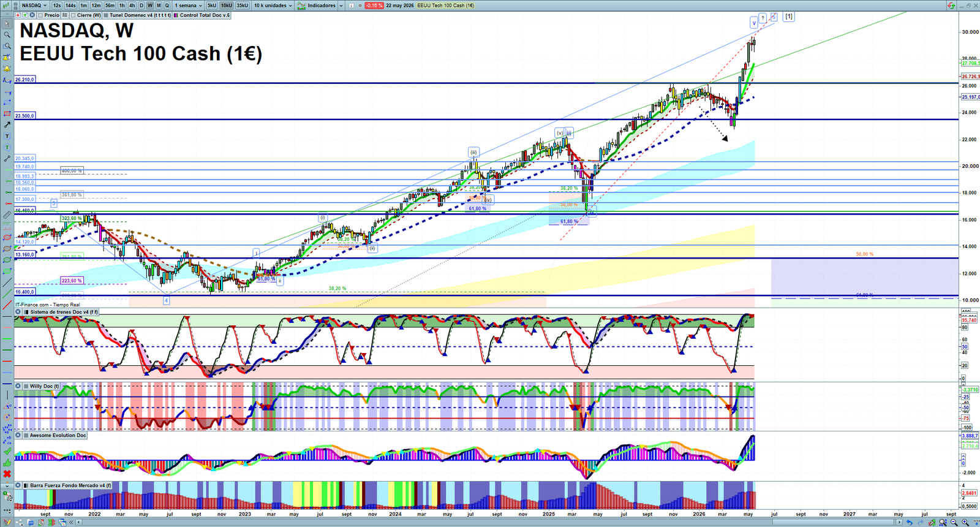Switch to the 1h timeframe
The width and height of the screenshot is (980, 527).
coord(122,6)
